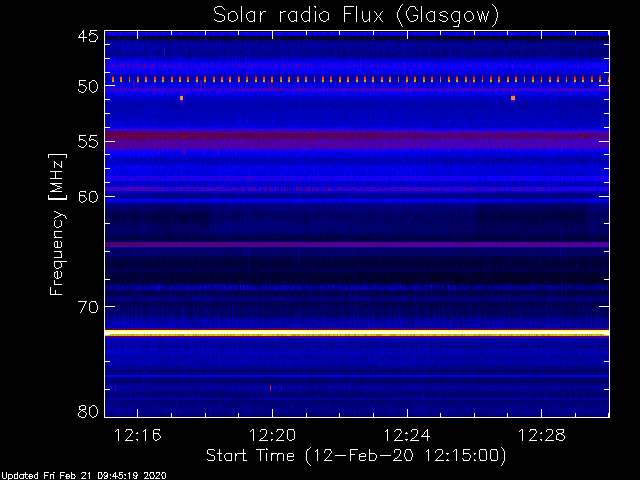Click the '12:16' time axis label
This screenshot has width=640, height=480.
click(x=138, y=436)
